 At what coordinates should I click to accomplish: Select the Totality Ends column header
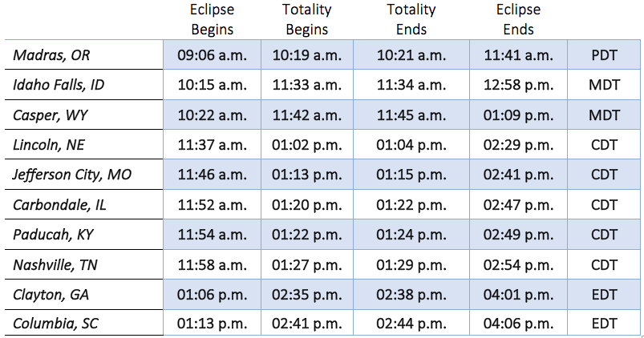click(411, 20)
